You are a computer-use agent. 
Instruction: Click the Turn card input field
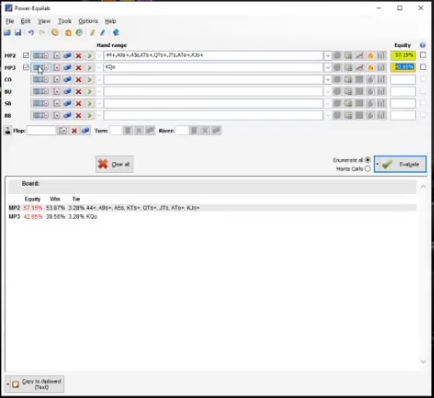(116, 131)
